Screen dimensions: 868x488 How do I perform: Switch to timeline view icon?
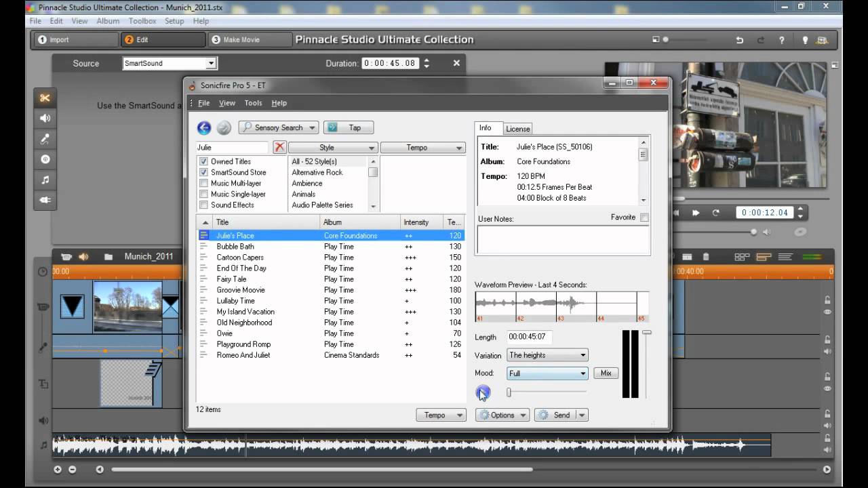(764, 257)
